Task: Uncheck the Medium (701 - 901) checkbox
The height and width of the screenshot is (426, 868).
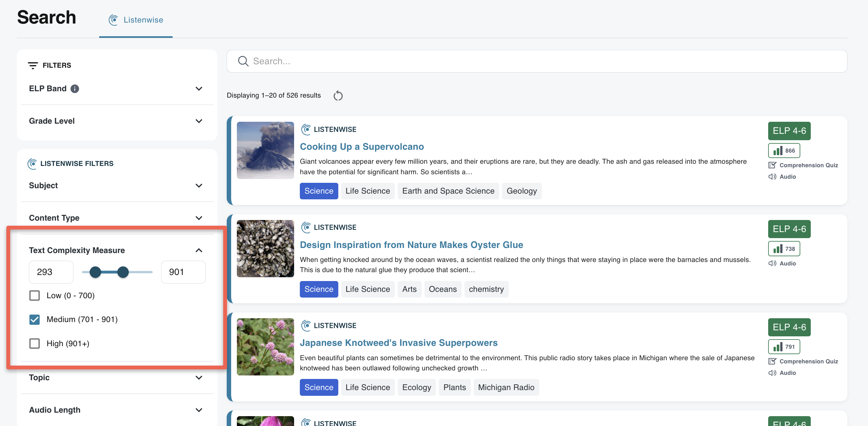Action: (34, 319)
